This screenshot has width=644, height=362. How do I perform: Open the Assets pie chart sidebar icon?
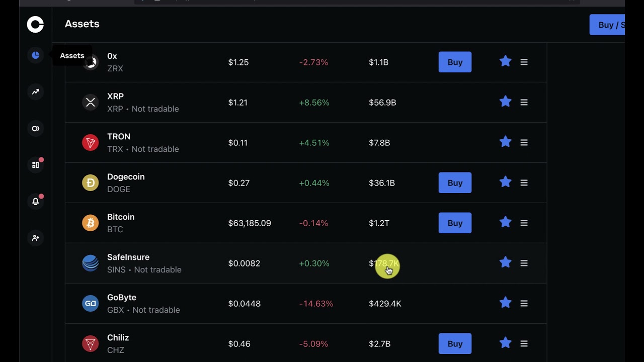(35, 55)
